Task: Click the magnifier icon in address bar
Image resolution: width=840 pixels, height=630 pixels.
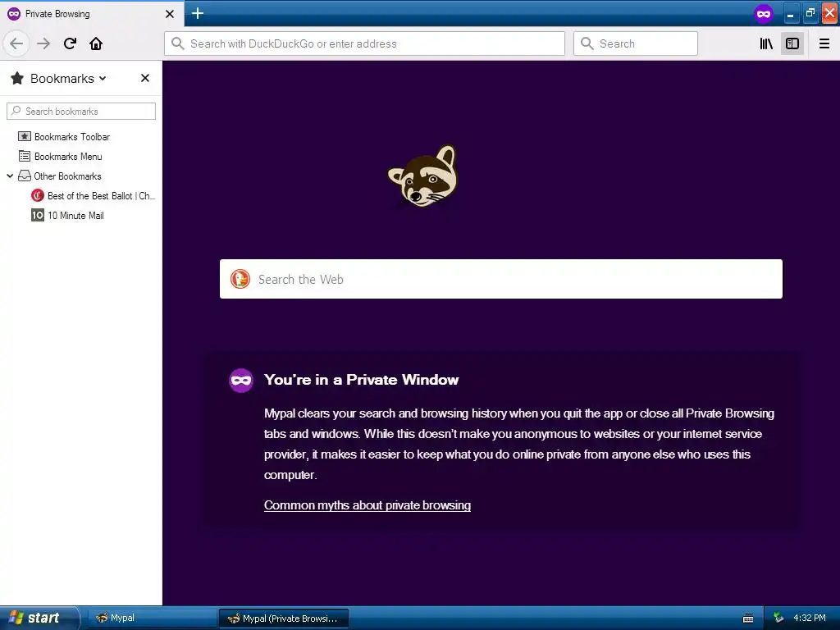Action: [x=178, y=43]
